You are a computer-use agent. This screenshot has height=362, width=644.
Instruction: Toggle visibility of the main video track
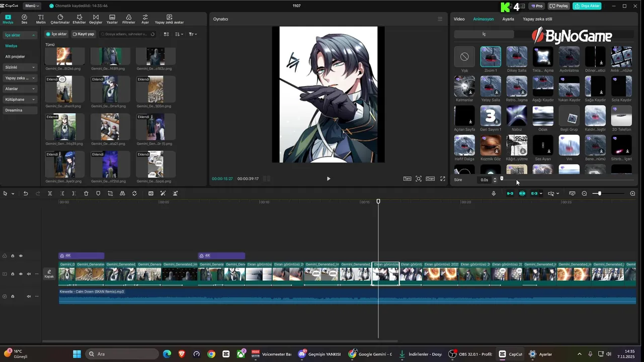pyautogui.click(x=21, y=274)
